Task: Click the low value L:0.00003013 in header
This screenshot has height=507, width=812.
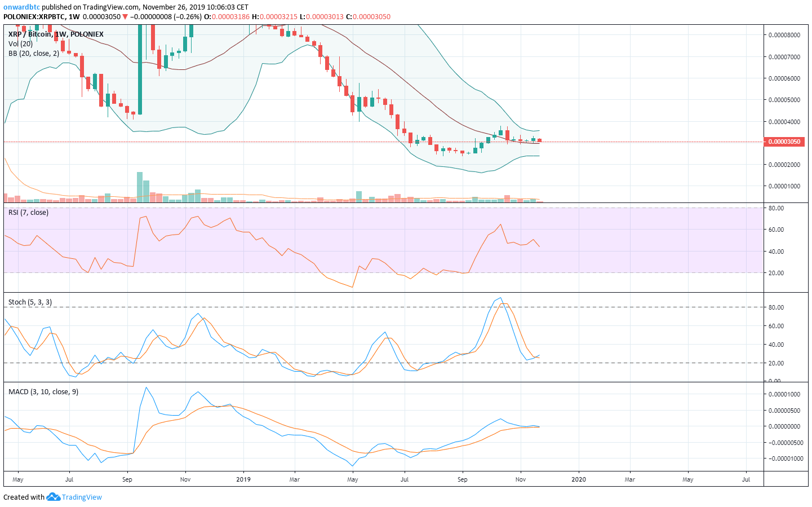Action: pos(321,16)
